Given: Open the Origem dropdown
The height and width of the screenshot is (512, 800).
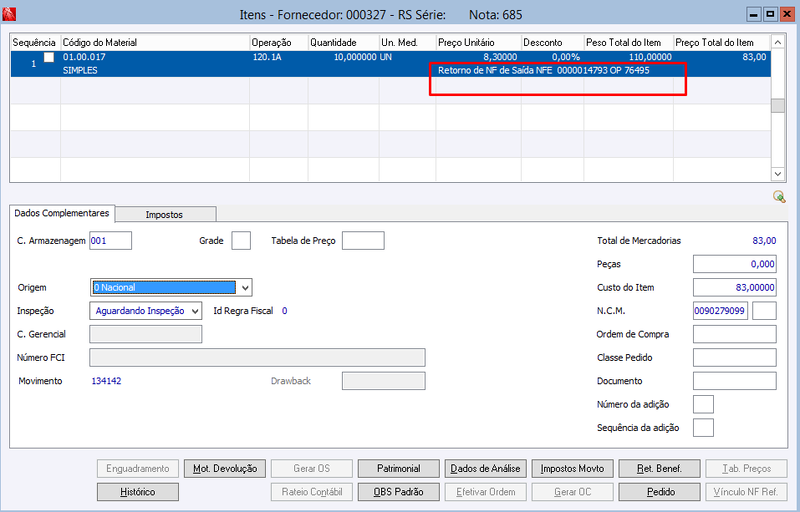Looking at the screenshot, I should pos(245,288).
